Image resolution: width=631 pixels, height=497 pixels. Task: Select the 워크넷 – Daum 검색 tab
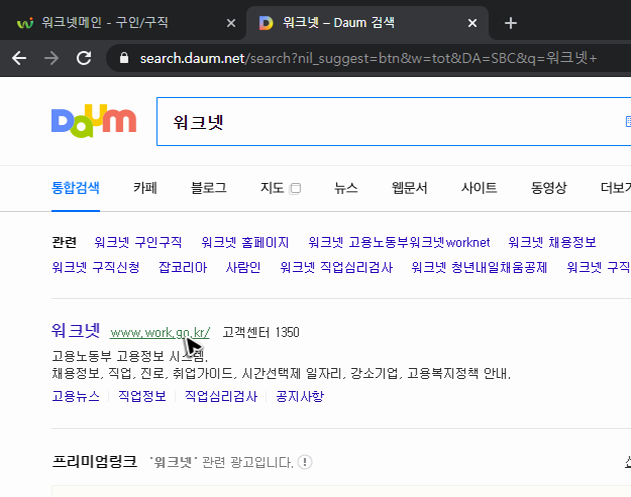pyautogui.click(x=366, y=23)
